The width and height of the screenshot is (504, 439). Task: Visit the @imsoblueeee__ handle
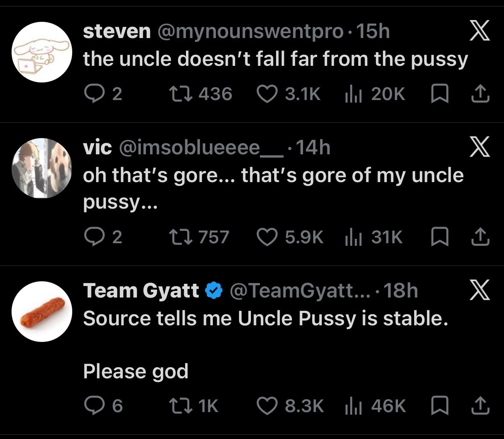click(201, 148)
